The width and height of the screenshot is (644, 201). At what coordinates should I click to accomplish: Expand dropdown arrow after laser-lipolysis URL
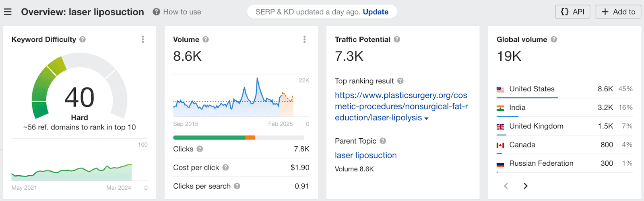coord(427,119)
